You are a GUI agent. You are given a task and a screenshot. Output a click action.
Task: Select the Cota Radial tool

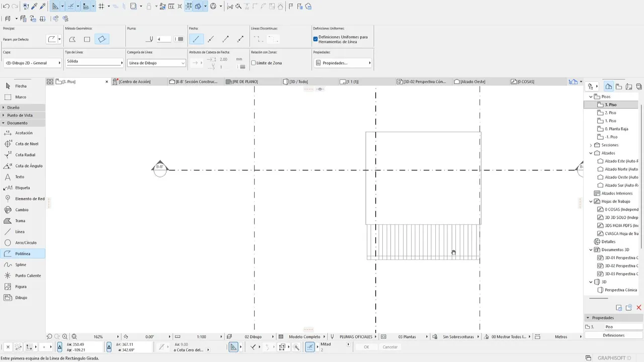click(x=23, y=155)
